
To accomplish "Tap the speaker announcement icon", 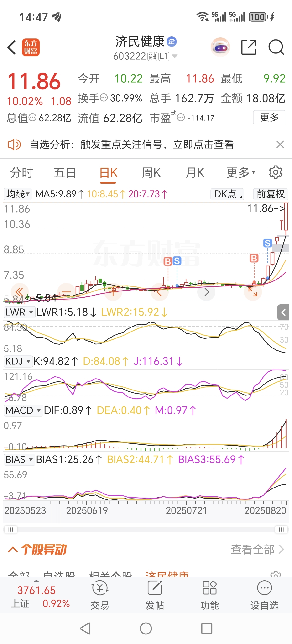I will 14,145.
